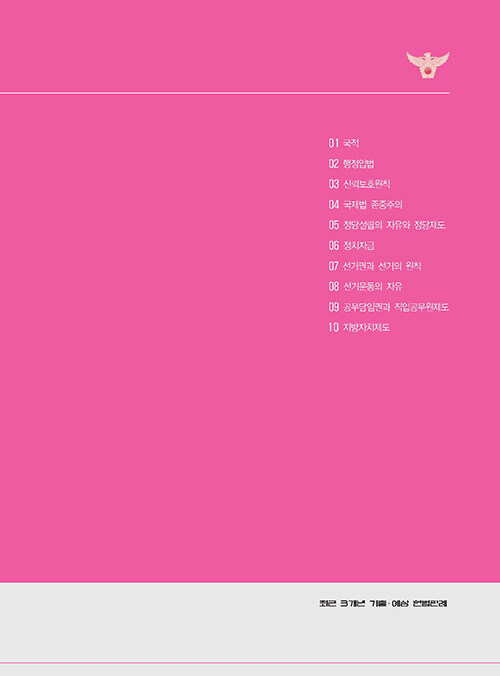Select the 03 신뢰보호원칙 entry
The image size is (500, 676).
[359, 184]
